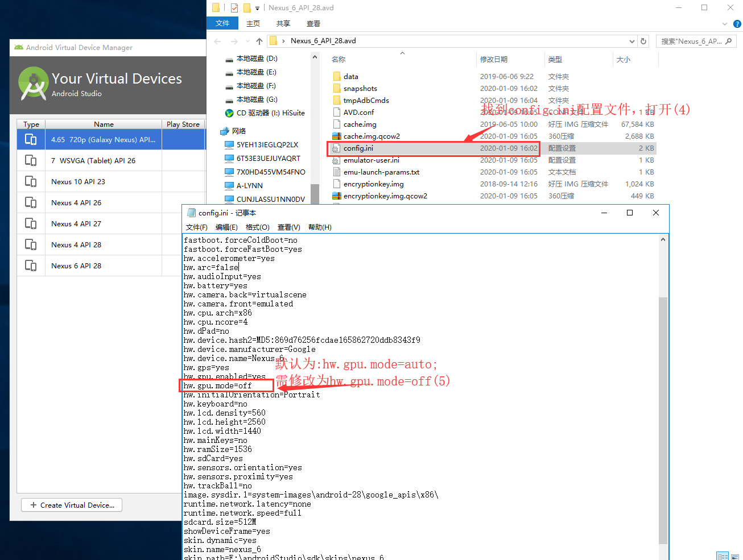Click the Notepad scrollbar up arrow
Viewport: 743px width, 560px height.
[663, 239]
